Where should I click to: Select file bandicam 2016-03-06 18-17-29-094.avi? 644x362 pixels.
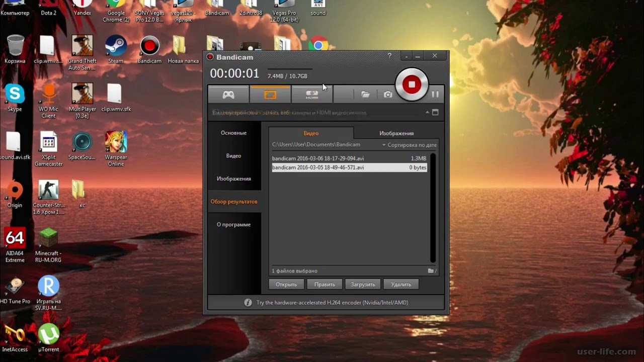point(349,158)
